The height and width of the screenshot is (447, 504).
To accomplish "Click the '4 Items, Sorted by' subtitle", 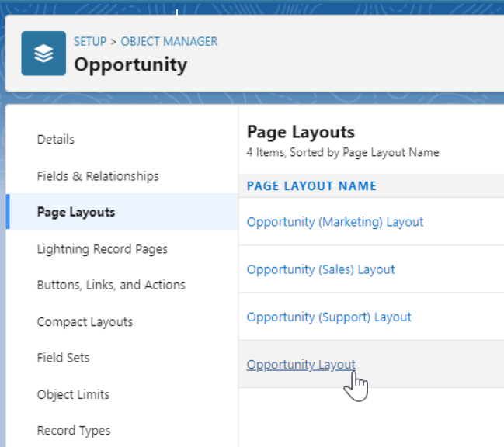I will click(x=342, y=152).
